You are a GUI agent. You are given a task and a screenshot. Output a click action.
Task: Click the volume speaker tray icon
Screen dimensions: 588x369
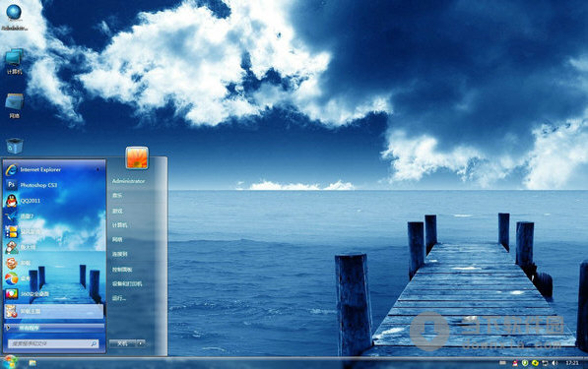555,363
